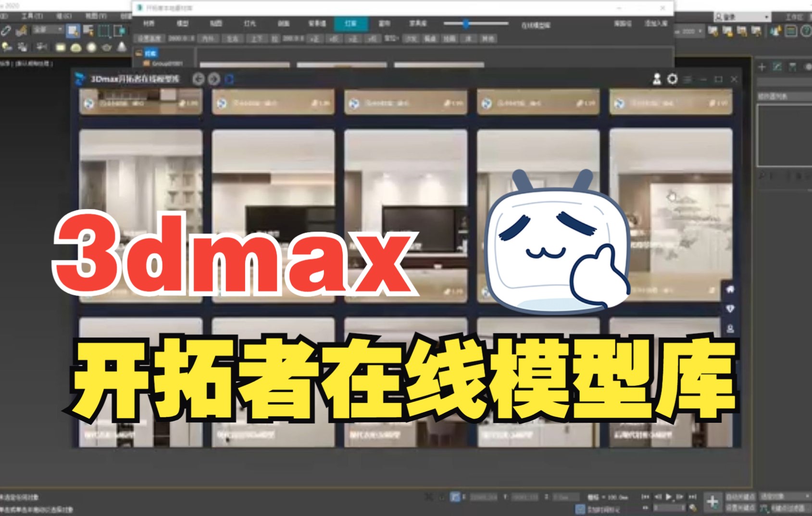Open settings gear in online model library
Viewport: 812px width, 516px height.
pos(673,79)
